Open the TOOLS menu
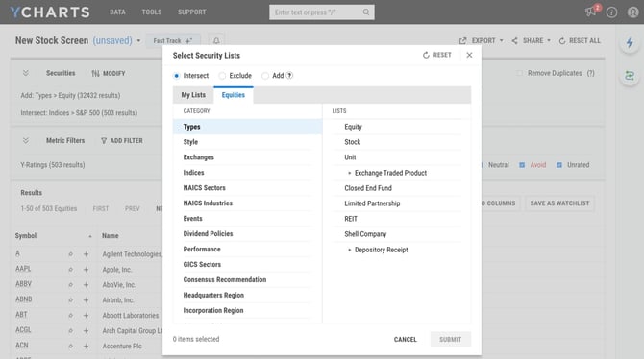This screenshot has height=359, width=644. click(x=152, y=12)
